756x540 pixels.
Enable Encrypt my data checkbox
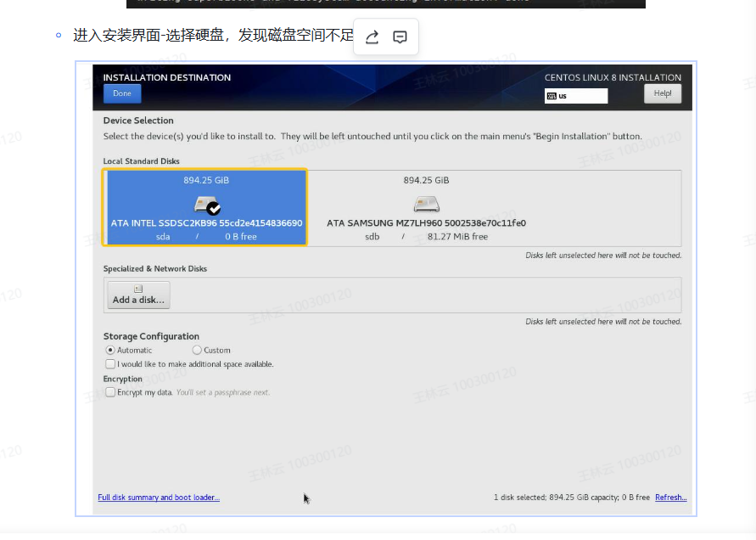[x=110, y=392]
